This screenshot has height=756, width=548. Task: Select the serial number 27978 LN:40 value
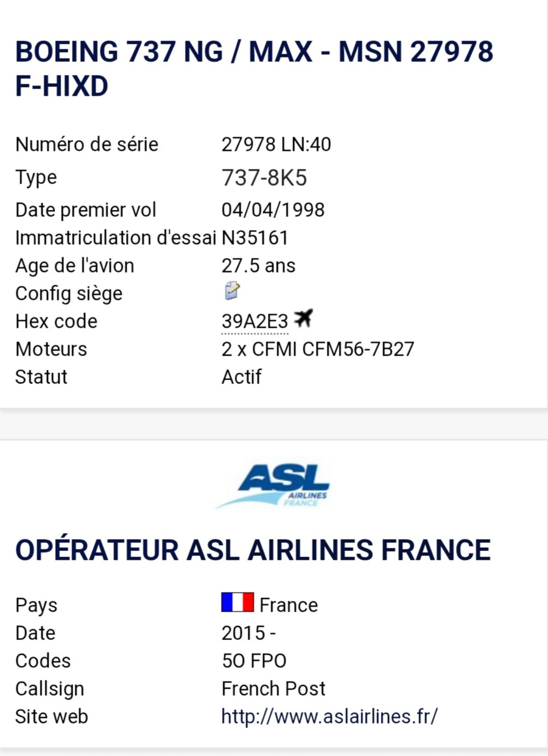pyautogui.click(x=276, y=144)
